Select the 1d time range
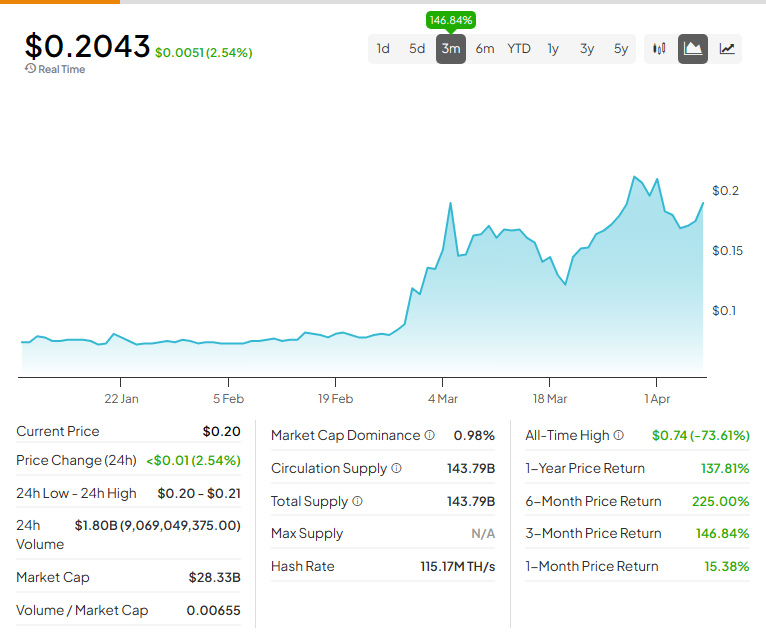 pyautogui.click(x=383, y=48)
